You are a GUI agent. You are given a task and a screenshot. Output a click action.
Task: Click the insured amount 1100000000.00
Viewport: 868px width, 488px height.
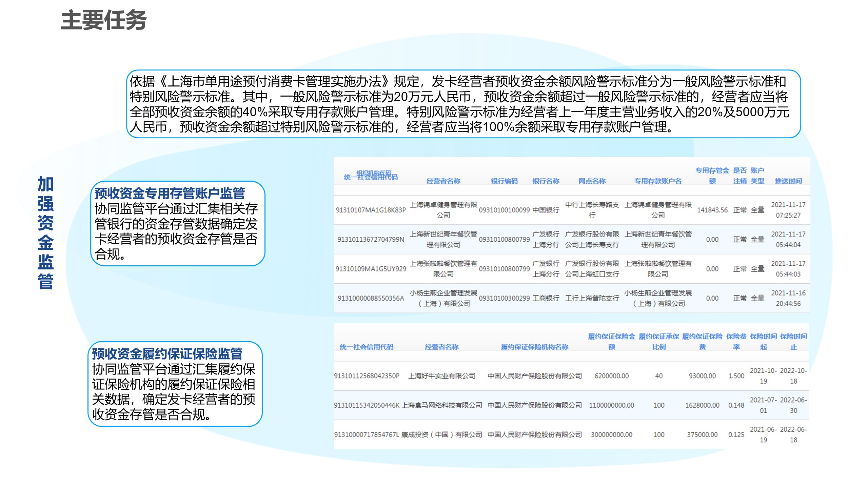click(x=611, y=406)
